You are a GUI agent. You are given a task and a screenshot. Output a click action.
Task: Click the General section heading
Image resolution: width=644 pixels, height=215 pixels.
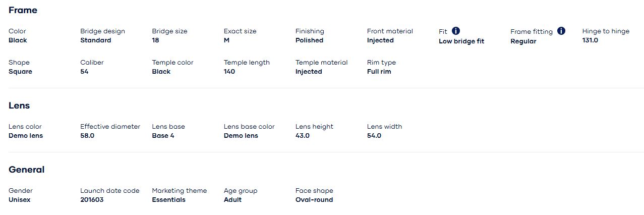26,170
